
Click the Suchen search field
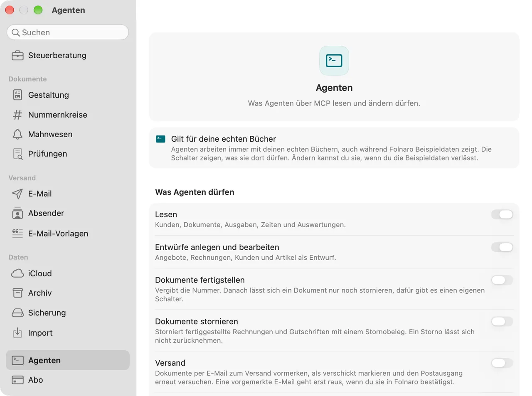click(68, 32)
